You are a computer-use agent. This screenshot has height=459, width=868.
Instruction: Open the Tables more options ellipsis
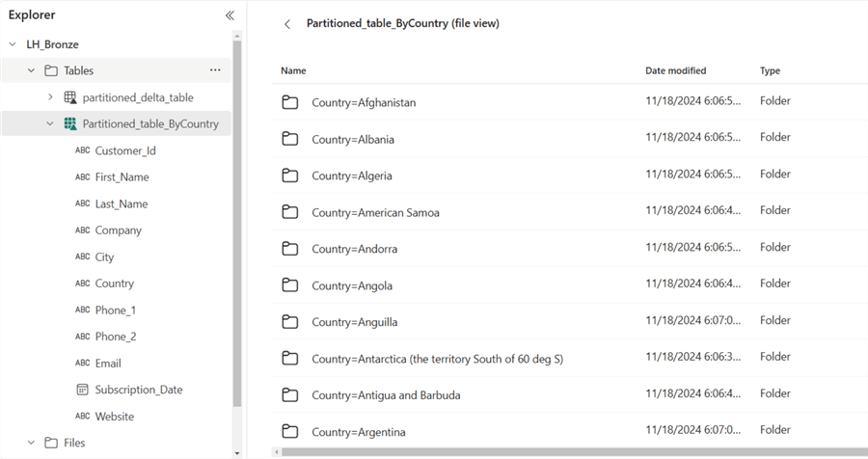coord(215,70)
